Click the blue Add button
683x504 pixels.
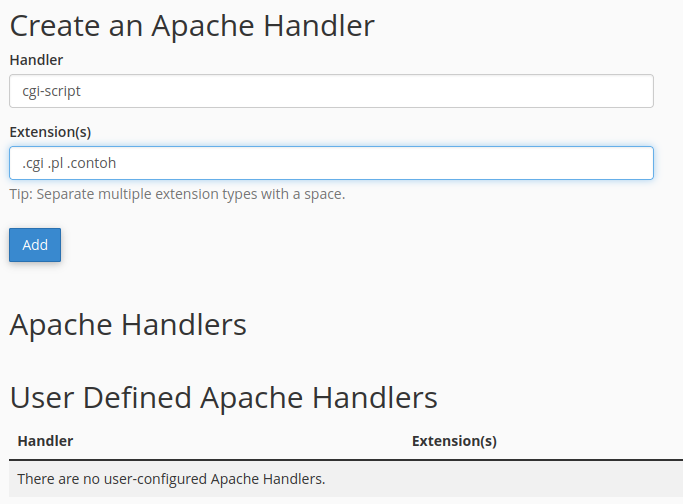tap(35, 245)
